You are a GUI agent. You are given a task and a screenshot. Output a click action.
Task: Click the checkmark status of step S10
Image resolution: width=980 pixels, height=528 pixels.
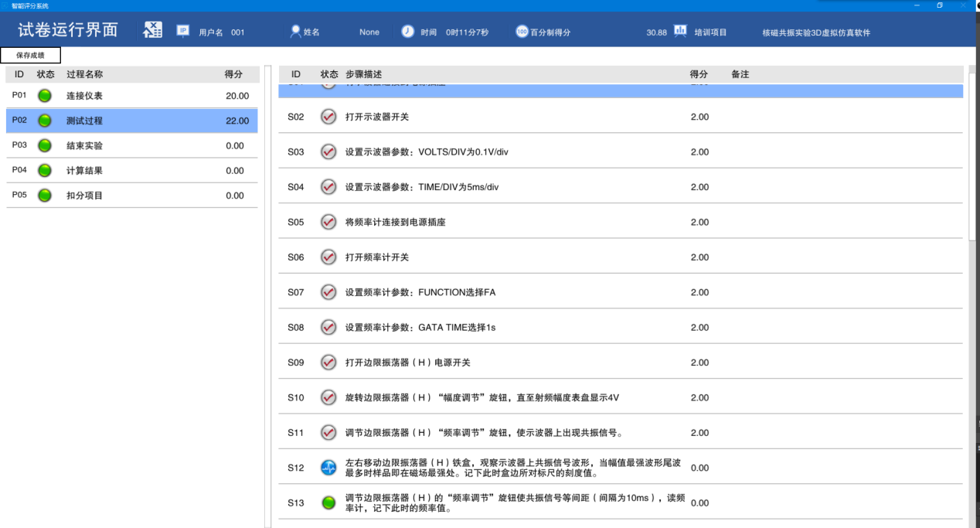point(328,397)
